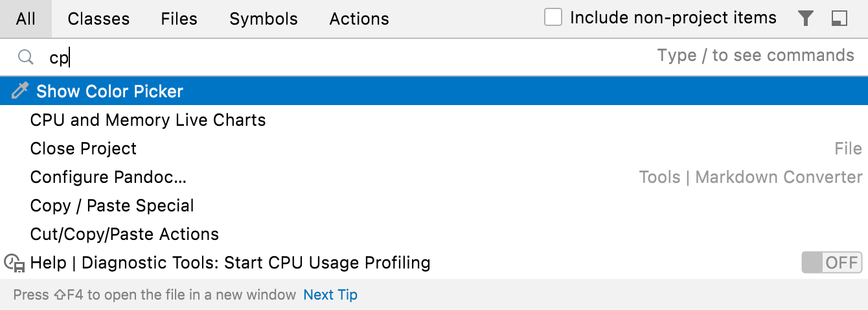Click the open in tool window icon
Screen dimensions: 868x310
(x=839, y=19)
